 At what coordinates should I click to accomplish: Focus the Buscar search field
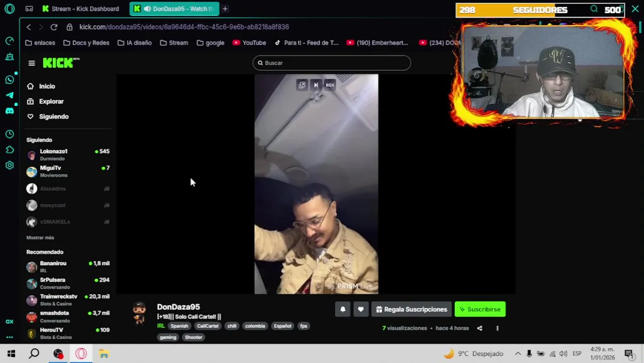pos(332,63)
